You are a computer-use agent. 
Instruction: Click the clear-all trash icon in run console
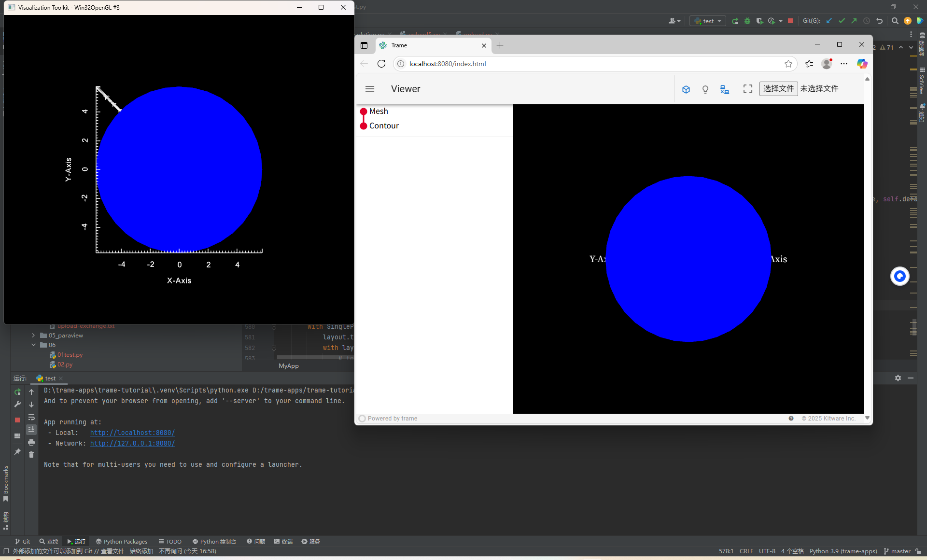pos(31,455)
